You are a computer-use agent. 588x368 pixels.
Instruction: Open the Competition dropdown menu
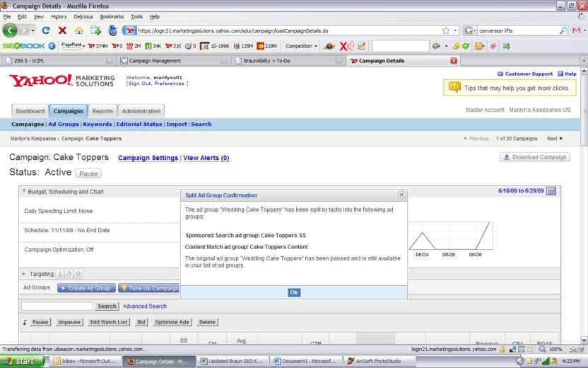click(x=301, y=46)
